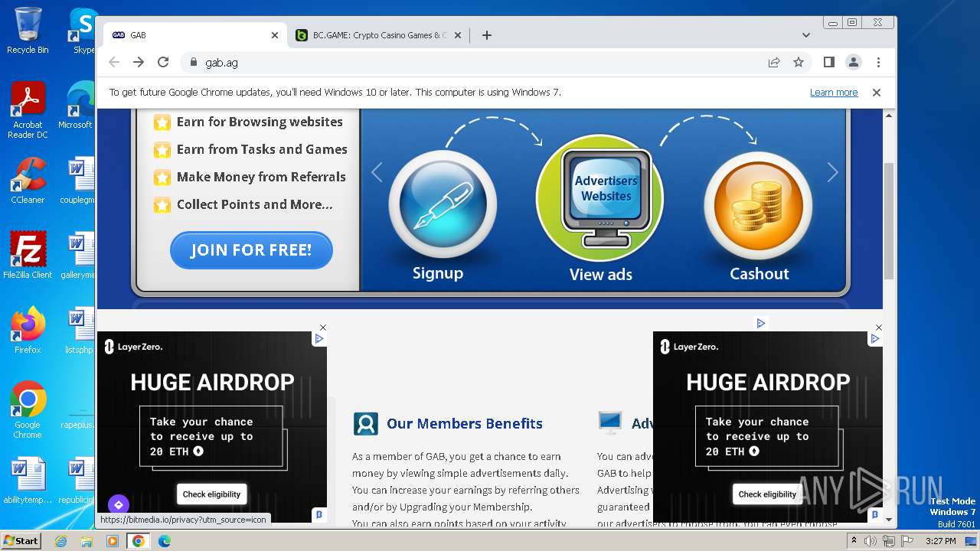Screen dimensions: 980x551
Task: Click the volume icon in system tray
Action: 871,541
